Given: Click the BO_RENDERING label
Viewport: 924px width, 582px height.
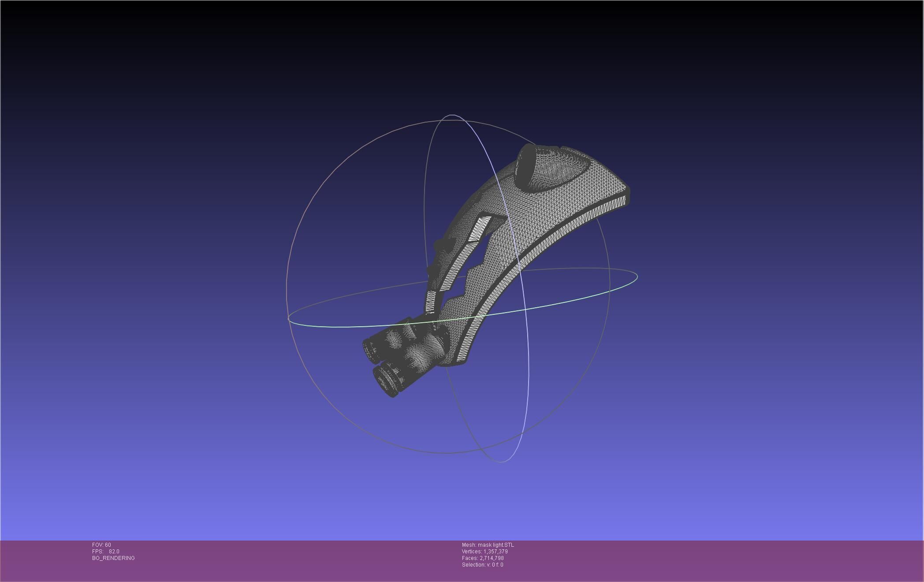Looking at the screenshot, I should (x=113, y=558).
